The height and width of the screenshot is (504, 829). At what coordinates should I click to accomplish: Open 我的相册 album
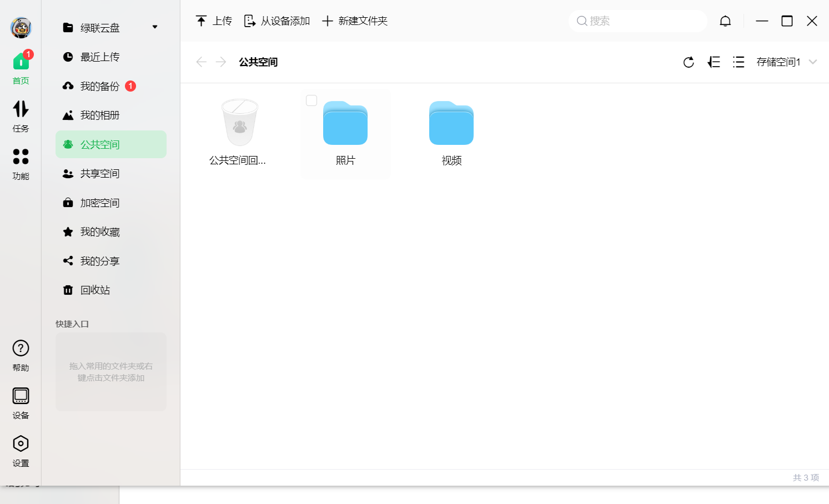(111, 115)
